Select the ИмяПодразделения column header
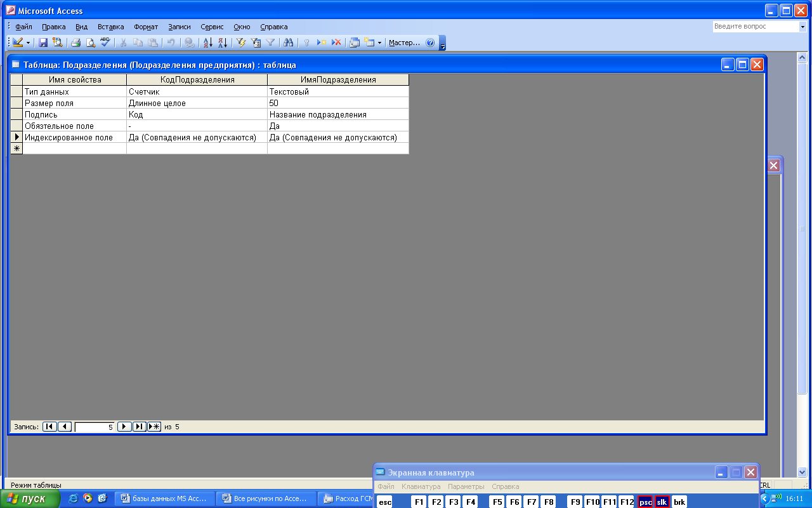The width and height of the screenshot is (812, 508). click(338, 80)
